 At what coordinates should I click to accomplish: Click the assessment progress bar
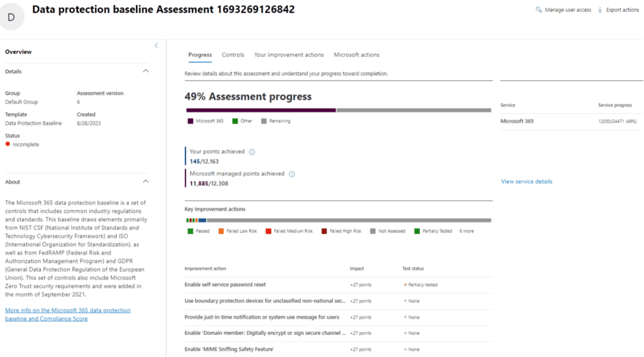(x=338, y=110)
